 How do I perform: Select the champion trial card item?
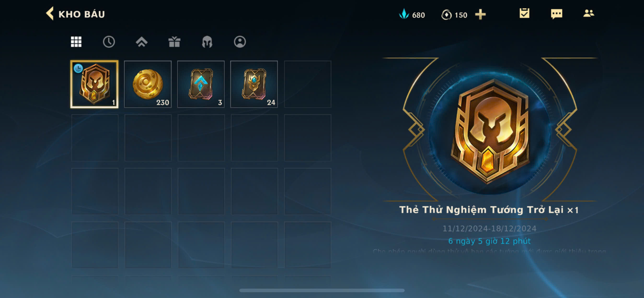(94, 84)
